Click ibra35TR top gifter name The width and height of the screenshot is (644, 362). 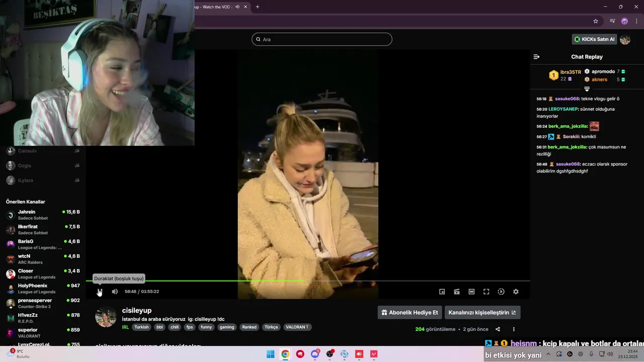(571, 72)
